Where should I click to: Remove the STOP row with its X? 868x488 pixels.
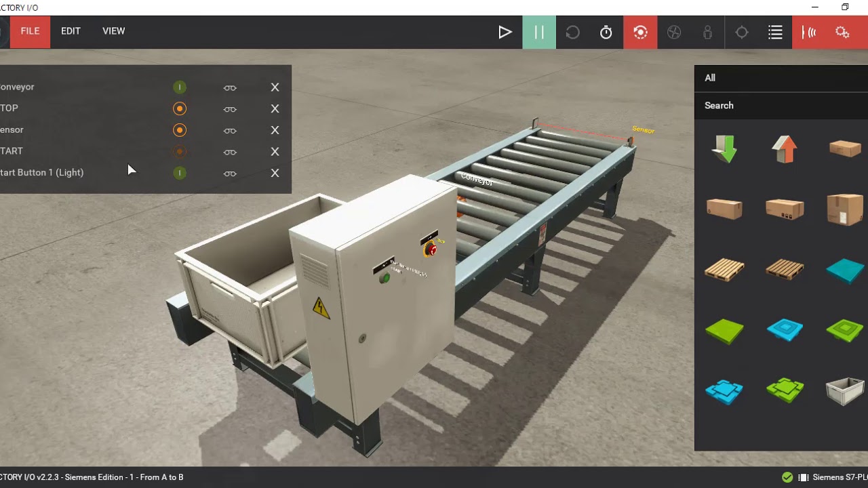pyautogui.click(x=275, y=108)
